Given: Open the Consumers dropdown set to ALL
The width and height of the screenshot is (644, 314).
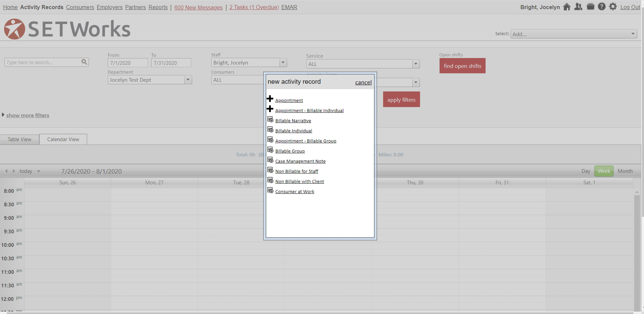Looking at the screenshot, I should tap(237, 80).
